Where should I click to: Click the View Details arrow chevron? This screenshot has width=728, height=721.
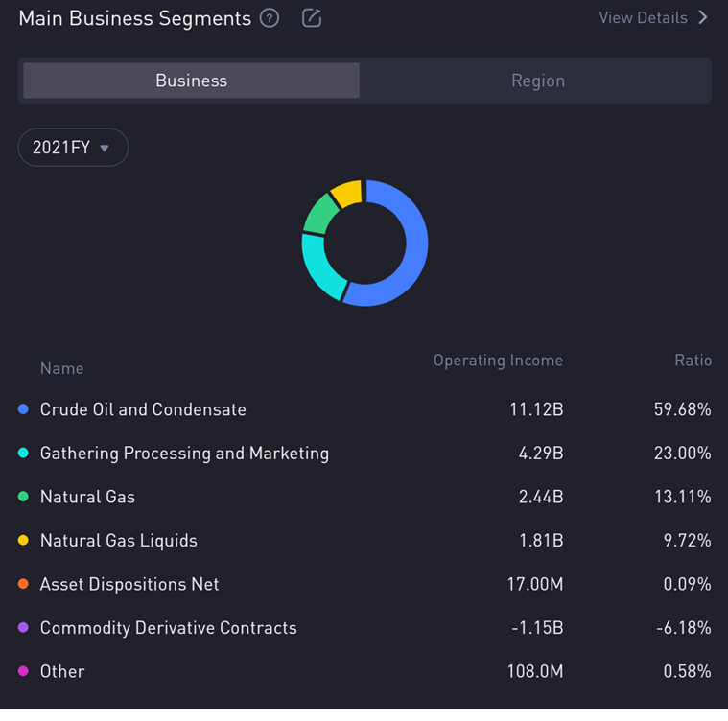click(703, 17)
